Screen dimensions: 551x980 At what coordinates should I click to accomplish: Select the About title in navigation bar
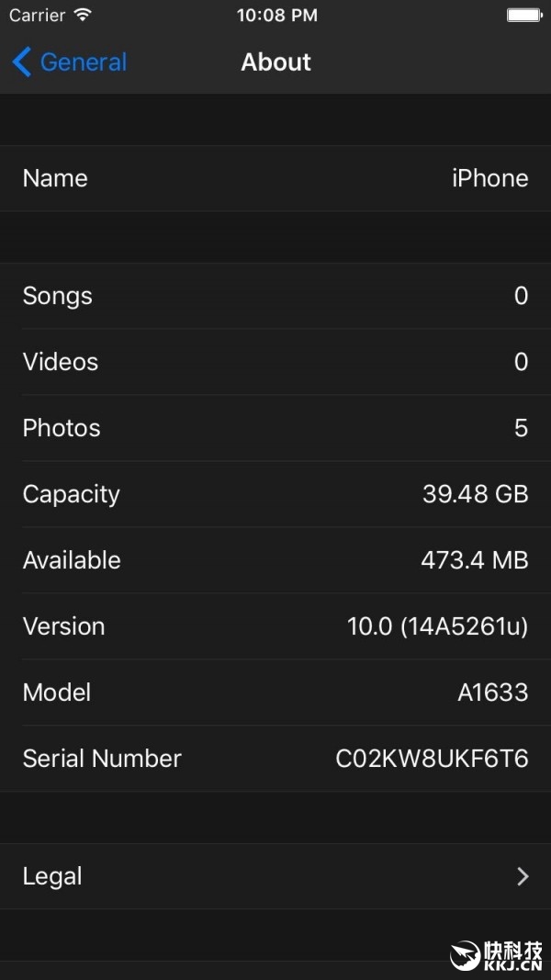(x=275, y=62)
